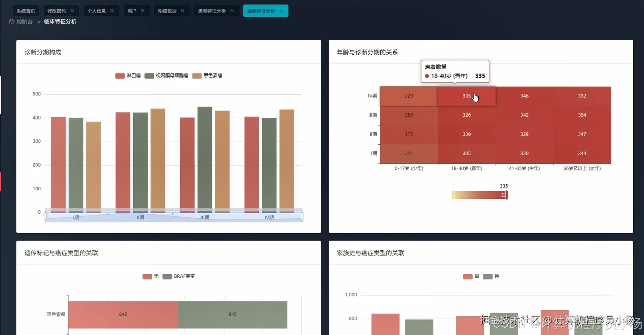The width and height of the screenshot is (644, 335).
Task: Toggle the 否 legend in family history chart
Action: pyautogui.click(x=471, y=276)
